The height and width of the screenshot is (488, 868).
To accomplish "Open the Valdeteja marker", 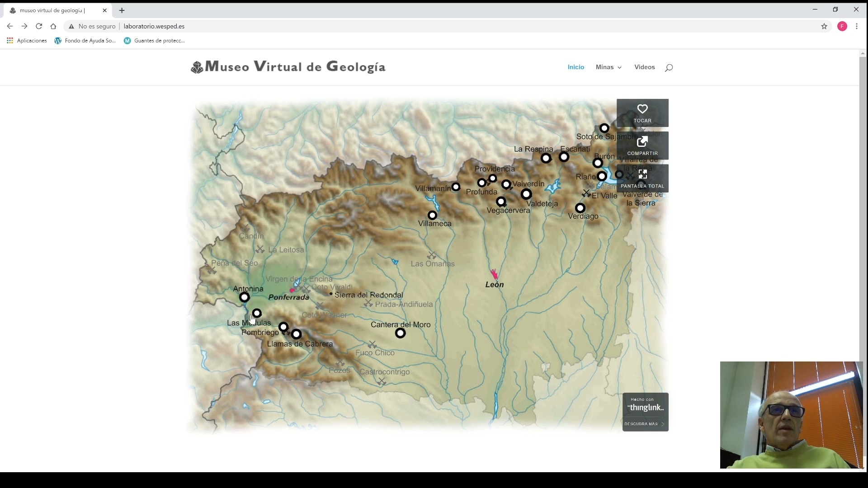I will pos(526,194).
